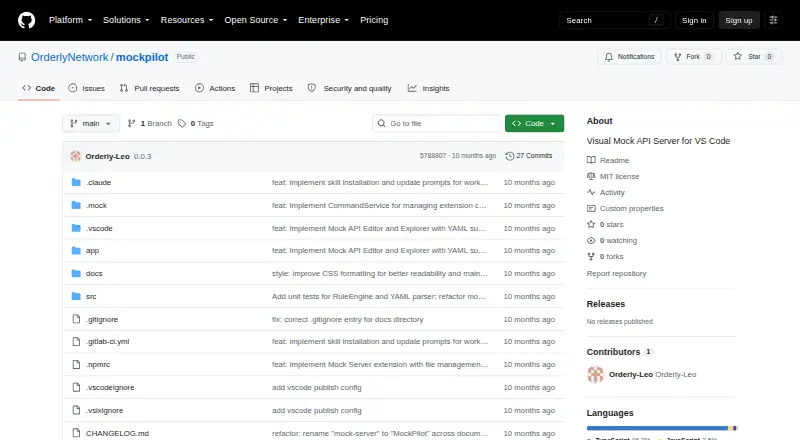
Task: Open the .mock folder
Action: [96, 205]
